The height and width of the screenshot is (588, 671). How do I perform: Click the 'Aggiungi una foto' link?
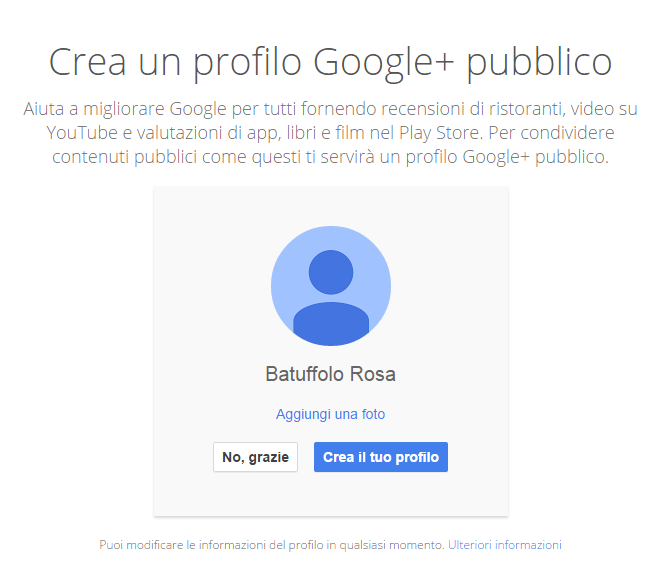click(x=330, y=414)
